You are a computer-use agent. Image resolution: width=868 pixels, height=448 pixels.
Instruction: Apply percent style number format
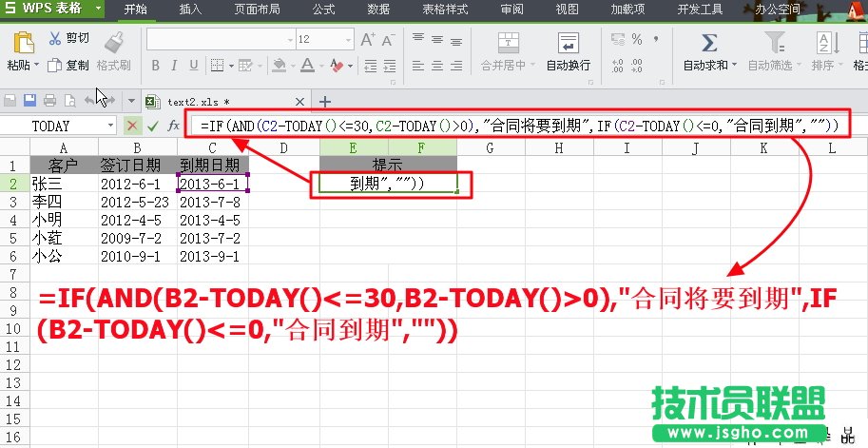(637, 39)
